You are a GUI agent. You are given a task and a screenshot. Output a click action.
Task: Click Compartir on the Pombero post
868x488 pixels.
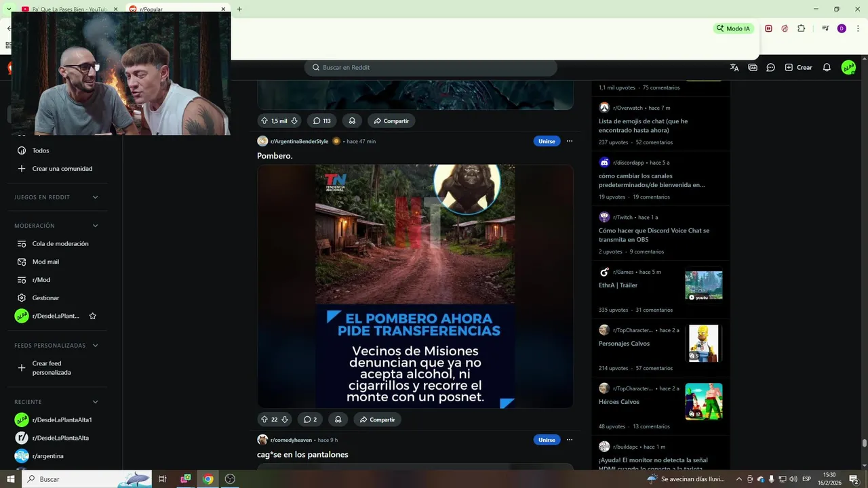377,420
